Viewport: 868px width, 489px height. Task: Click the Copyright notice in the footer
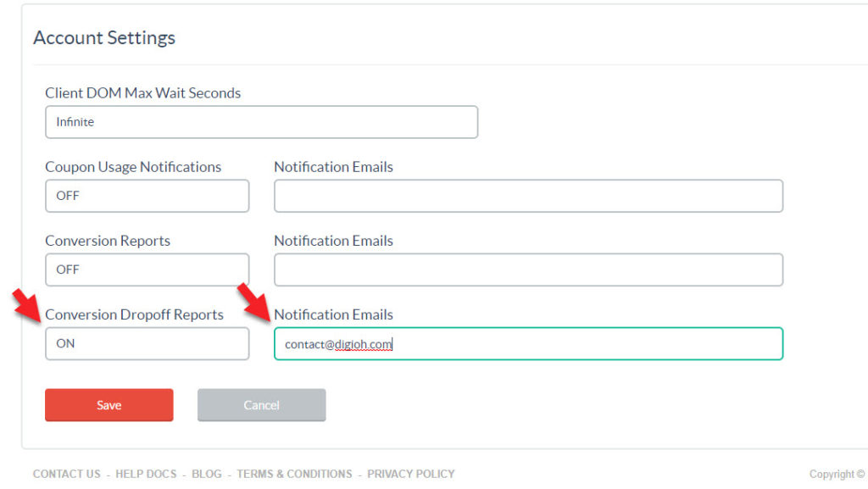(835, 474)
